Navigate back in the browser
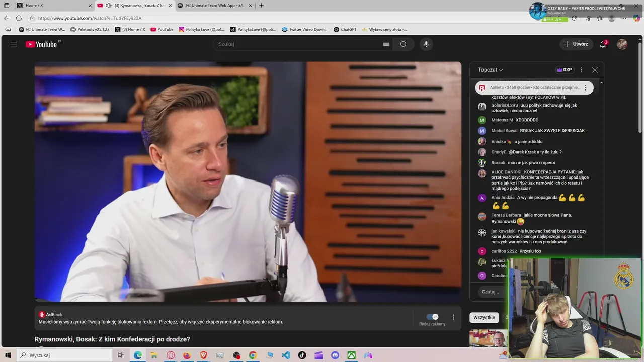The width and height of the screenshot is (644, 362). click(x=7, y=18)
